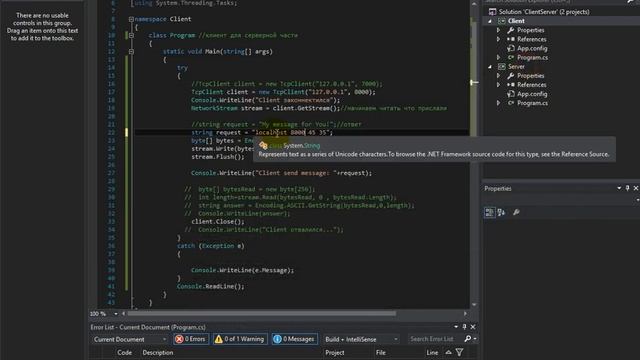This screenshot has width=640, height=360.
Task: Switch Properties panel to Alphabetical view
Action: pos(501,212)
